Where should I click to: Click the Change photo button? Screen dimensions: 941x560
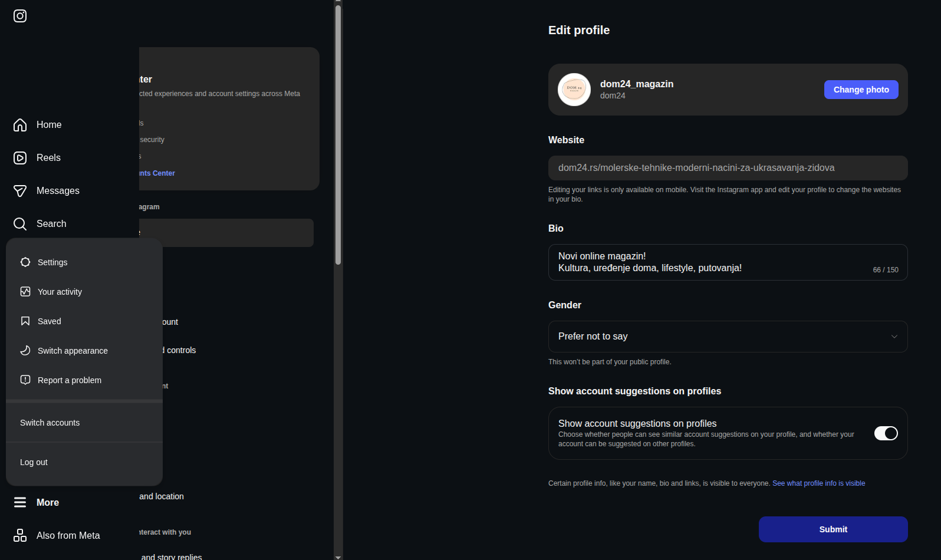pyautogui.click(x=861, y=90)
